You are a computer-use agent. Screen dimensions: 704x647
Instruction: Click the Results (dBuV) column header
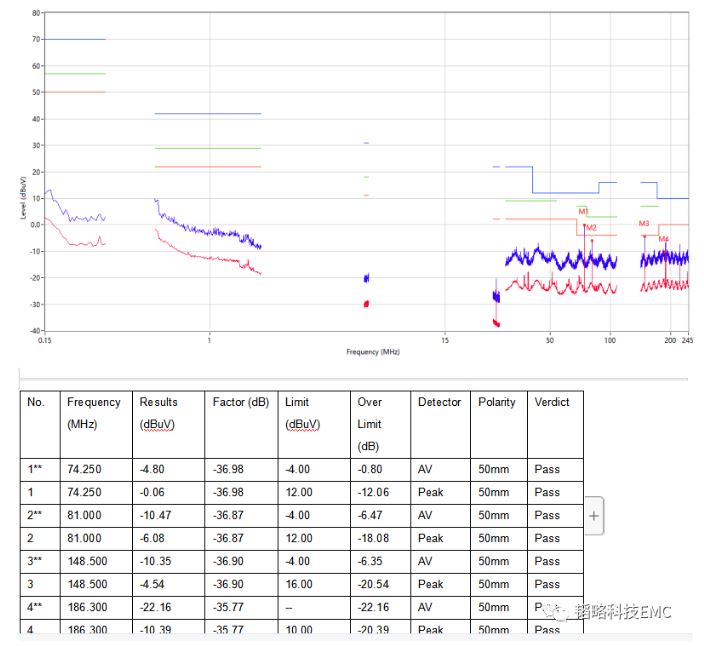[x=158, y=412]
